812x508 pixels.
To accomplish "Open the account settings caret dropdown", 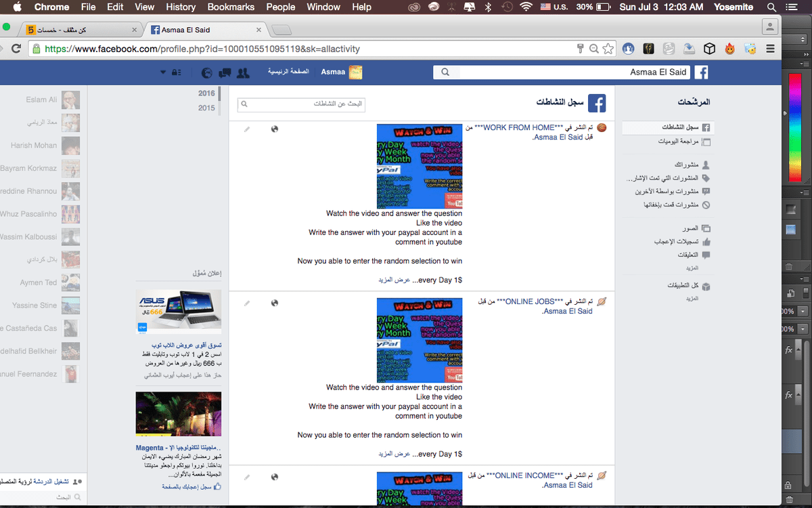I will click(x=162, y=72).
